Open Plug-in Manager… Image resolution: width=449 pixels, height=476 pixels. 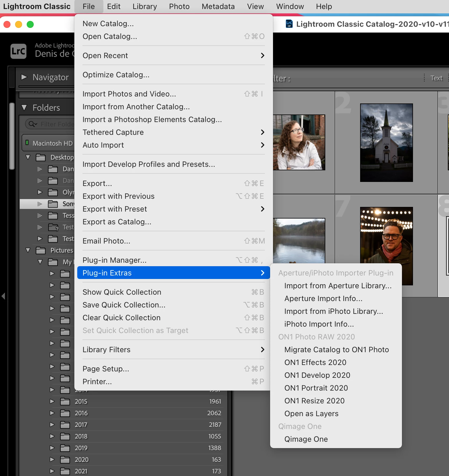174,260
